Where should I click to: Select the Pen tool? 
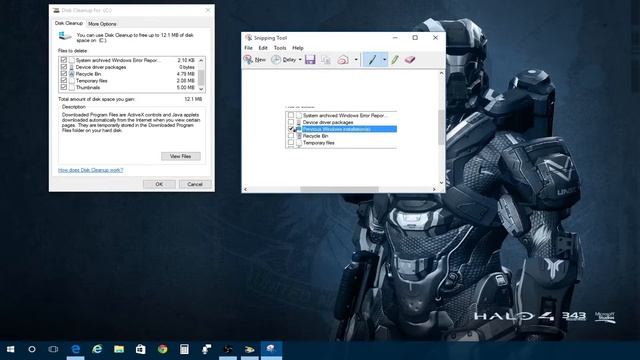pos(372,60)
